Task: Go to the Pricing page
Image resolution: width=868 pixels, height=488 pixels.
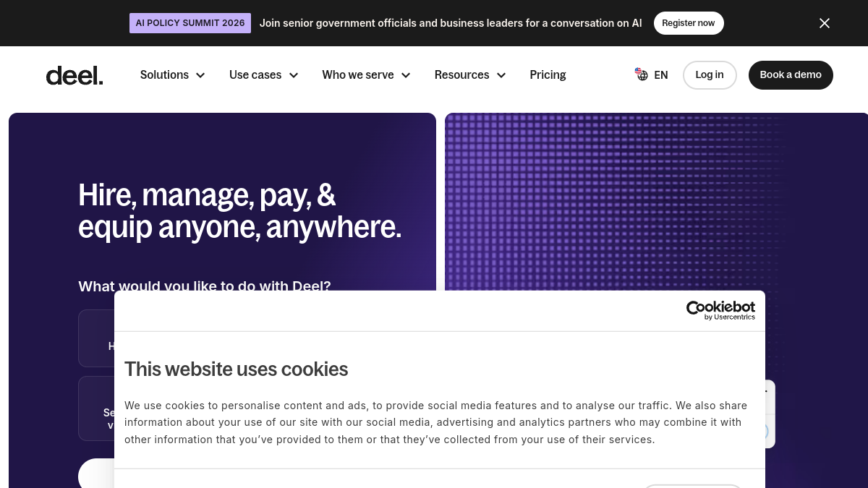Action: click(548, 75)
